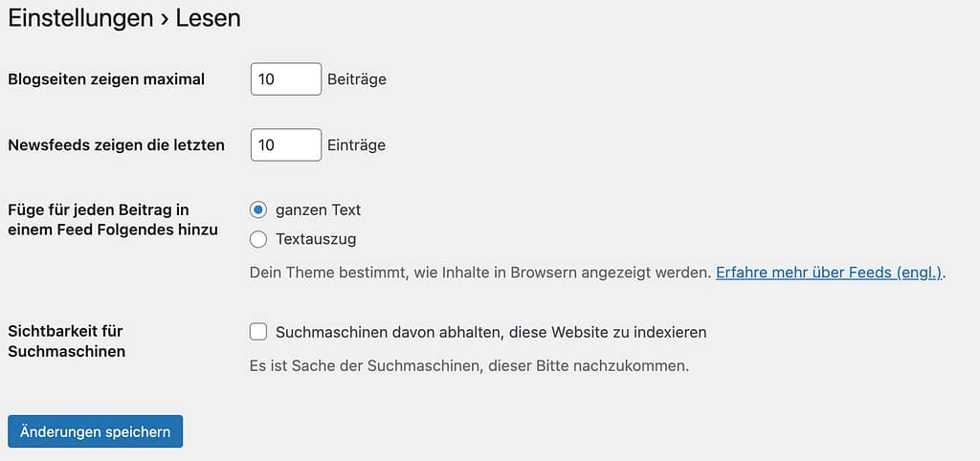Click the 'ganzen Text' option label text
The height and width of the screenshot is (461, 980).
(x=318, y=209)
